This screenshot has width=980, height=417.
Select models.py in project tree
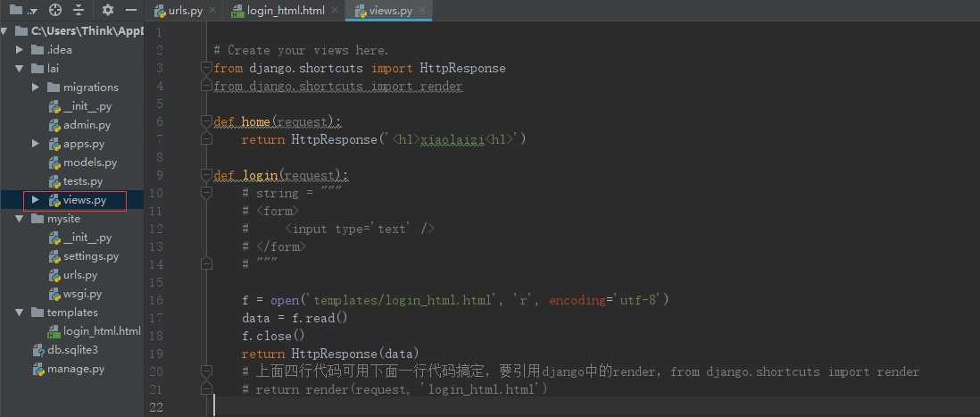pos(90,162)
